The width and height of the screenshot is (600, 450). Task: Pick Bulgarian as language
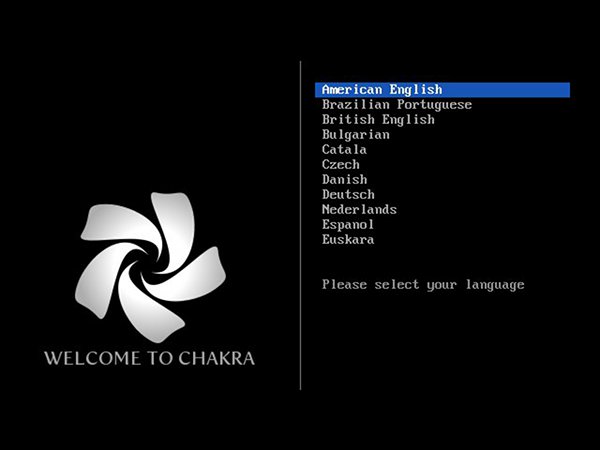click(x=355, y=135)
